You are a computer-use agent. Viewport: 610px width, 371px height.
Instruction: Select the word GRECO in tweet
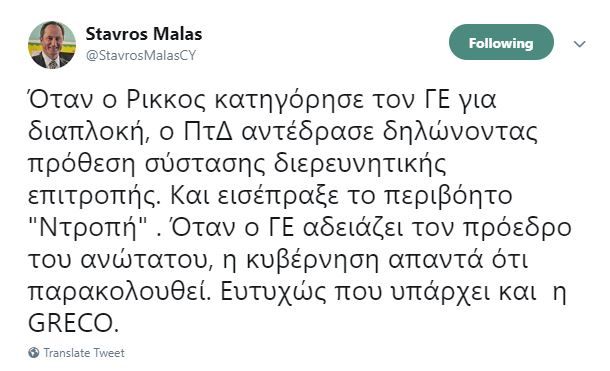[73, 323]
